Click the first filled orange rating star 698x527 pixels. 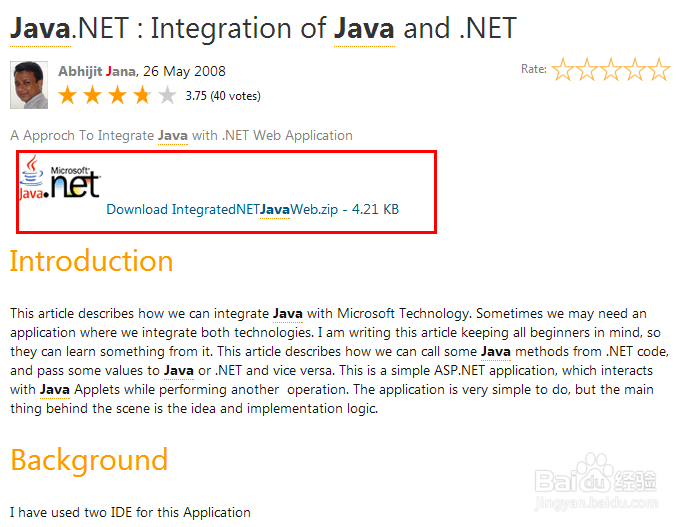pyautogui.click(x=68, y=95)
